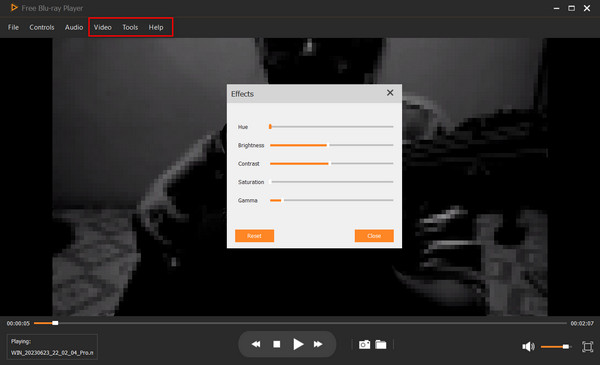Click the fast forward button
The width and height of the screenshot is (600, 365).
[318, 344]
